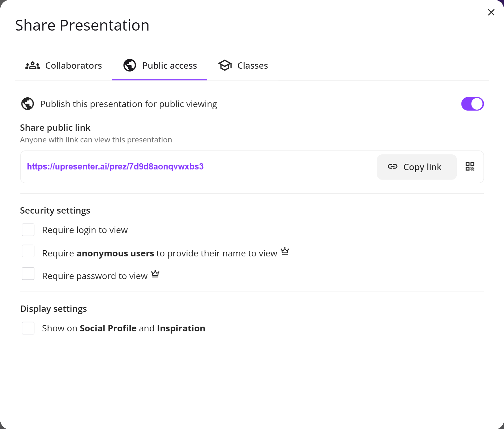This screenshot has height=429, width=504.
Task: Click the crown icon next to anonymous users option
Action: click(285, 251)
